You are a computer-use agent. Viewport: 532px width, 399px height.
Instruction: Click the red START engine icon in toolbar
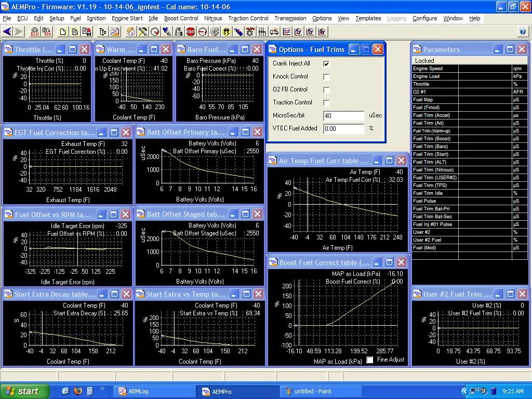(x=191, y=32)
